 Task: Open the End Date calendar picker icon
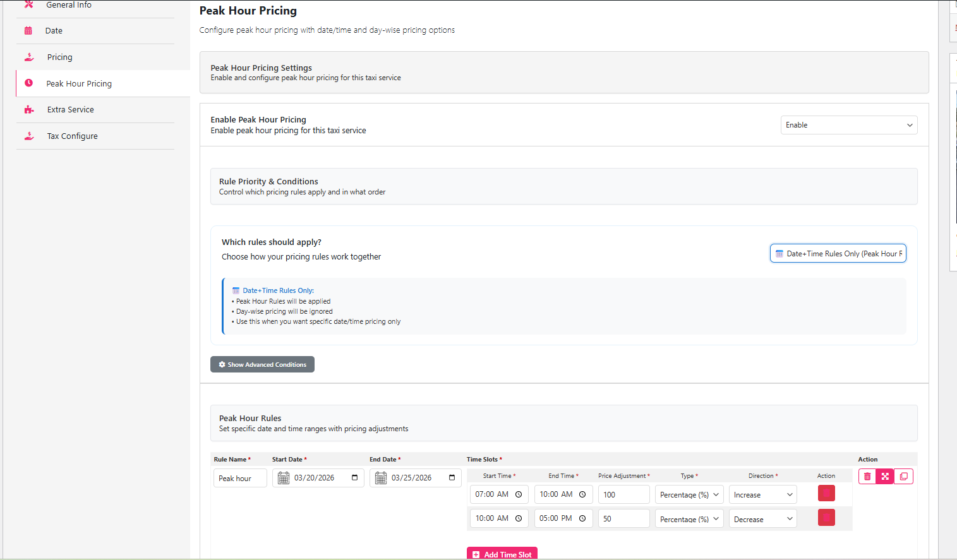[452, 478]
